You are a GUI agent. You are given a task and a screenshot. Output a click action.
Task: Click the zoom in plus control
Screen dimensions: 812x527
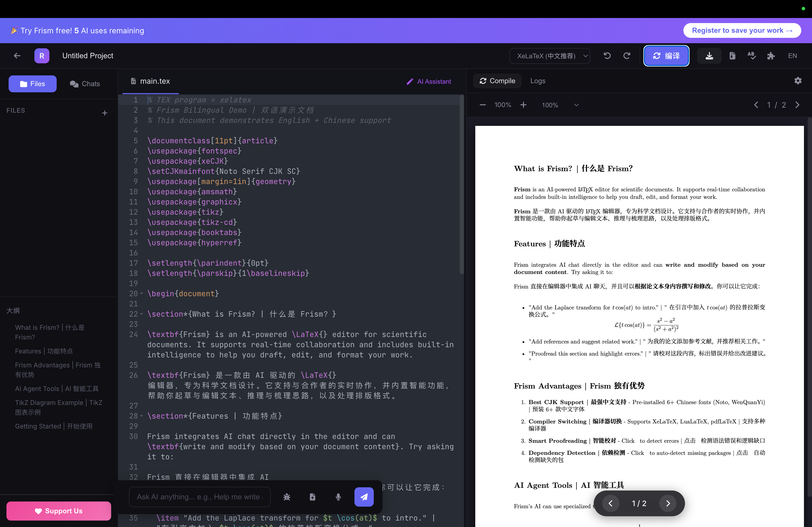[523, 105]
